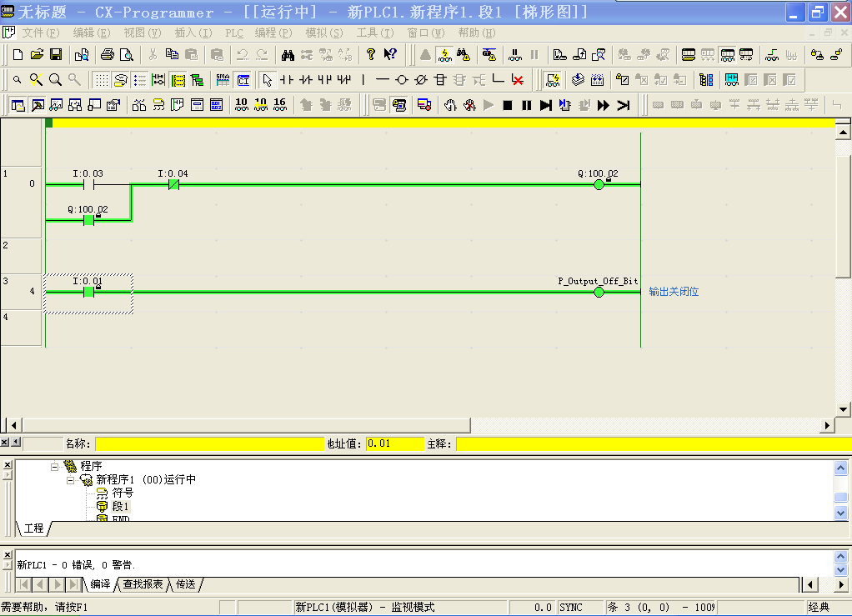The height and width of the screenshot is (616, 852).
Task: Collapse the 程序 tree node
Action: coord(56,467)
